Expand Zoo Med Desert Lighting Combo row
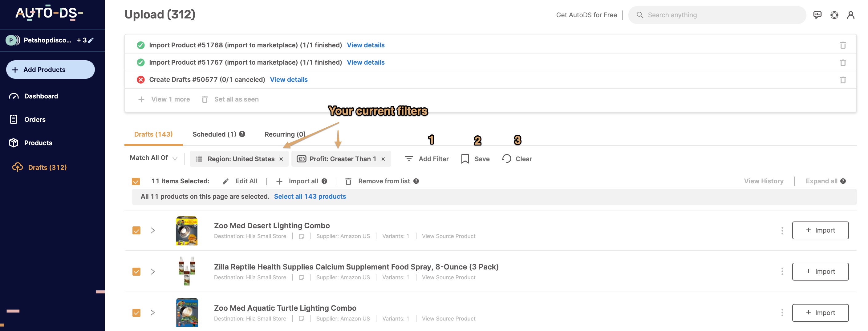This screenshot has width=868, height=331. click(x=153, y=230)
